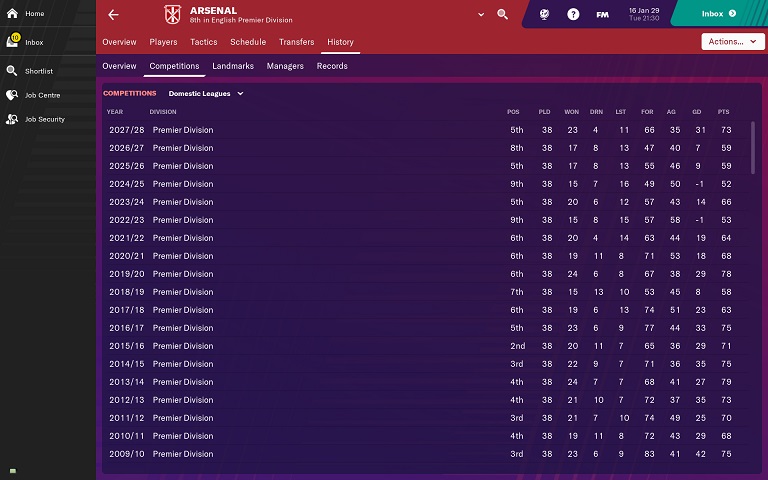Switch to the Tactics tab

203,42
